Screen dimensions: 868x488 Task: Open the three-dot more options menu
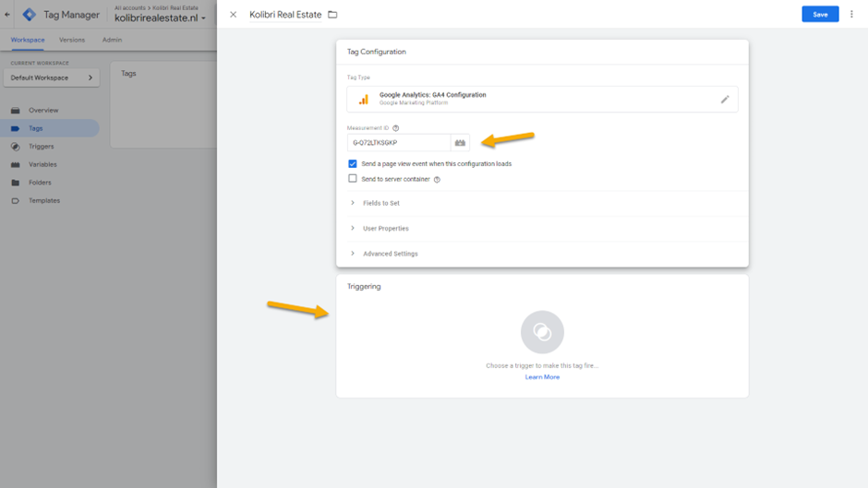pyautogui.click(x=851, y=15)
